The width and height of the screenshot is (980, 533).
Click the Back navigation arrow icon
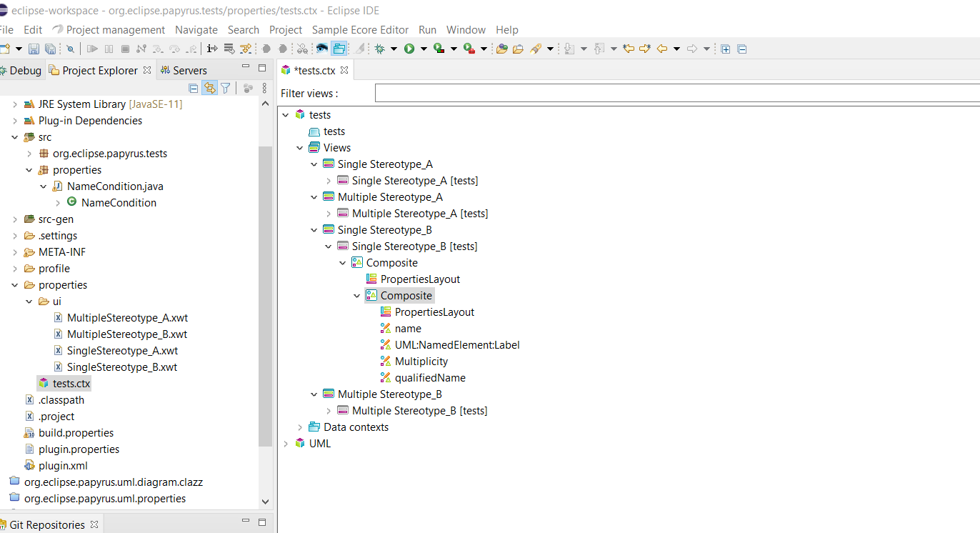coord(662,49)
